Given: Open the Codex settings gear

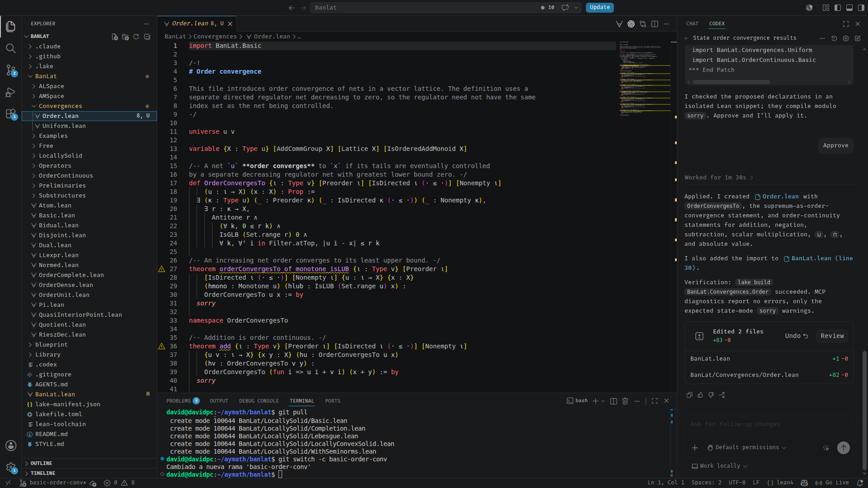Looking at the screenshot, I should [846, 38].
